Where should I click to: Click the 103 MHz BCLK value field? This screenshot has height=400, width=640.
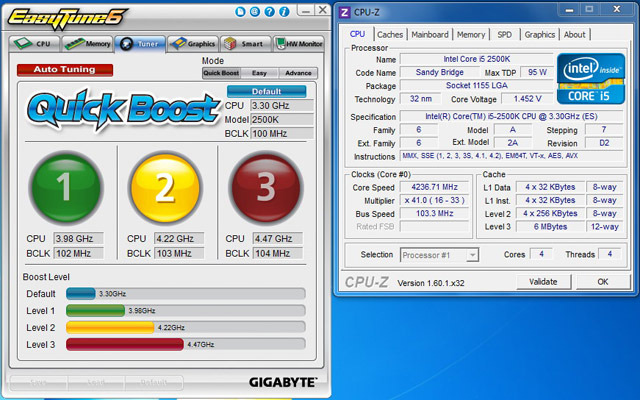tap(179, 253)
